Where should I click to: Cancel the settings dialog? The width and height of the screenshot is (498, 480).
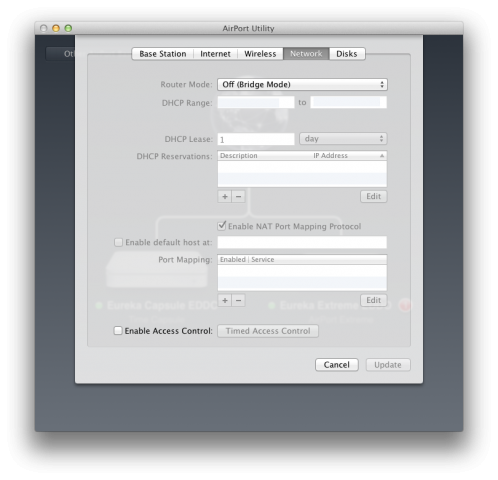click(x=337, y=365)
